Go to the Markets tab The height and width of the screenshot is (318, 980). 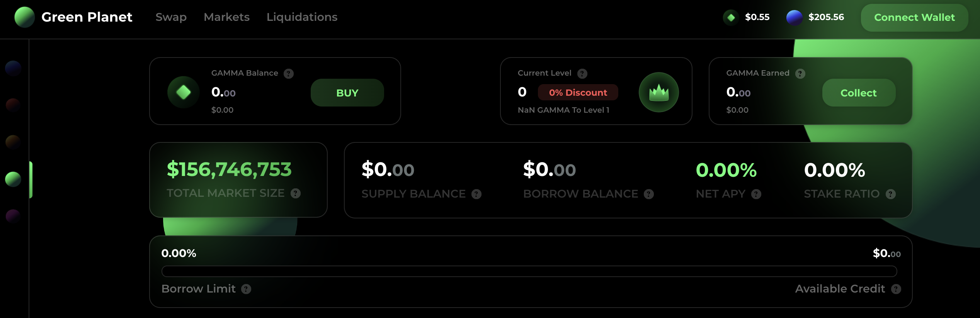point(227,17)
